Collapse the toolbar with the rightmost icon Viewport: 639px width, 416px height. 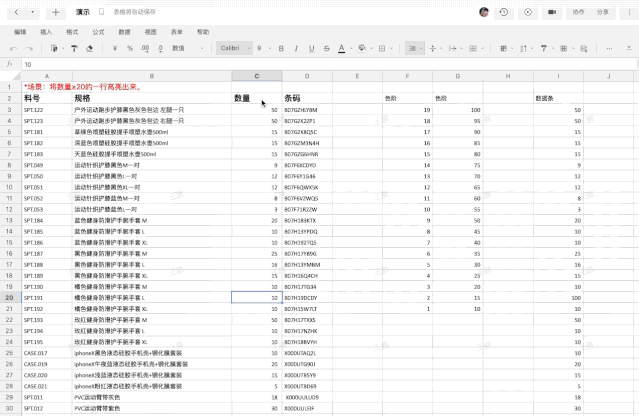point(629,48)
